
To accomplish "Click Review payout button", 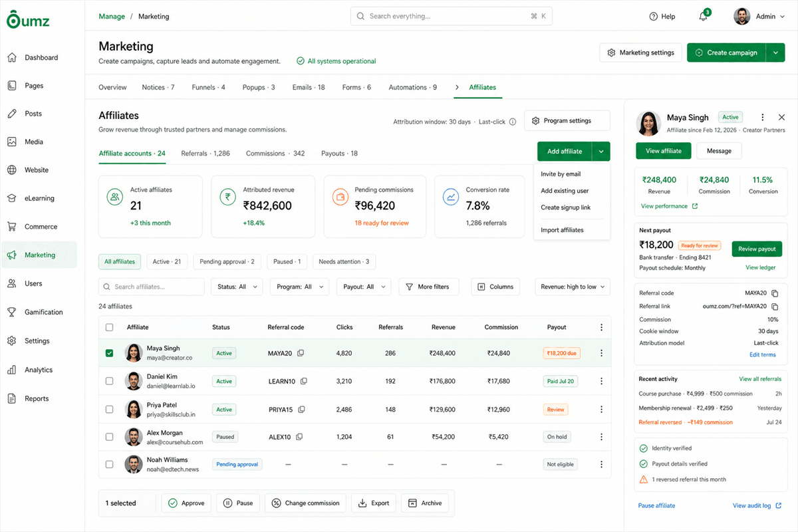I will pyautogui.click(x=757, y=249).
